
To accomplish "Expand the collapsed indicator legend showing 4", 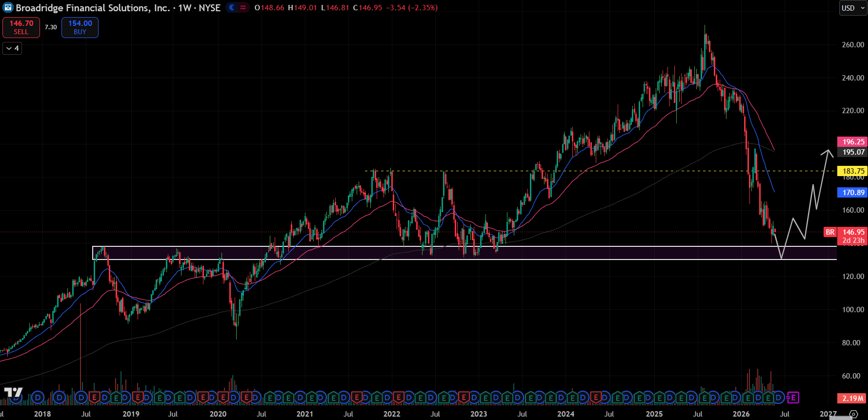I will click(x=13, y=48).
